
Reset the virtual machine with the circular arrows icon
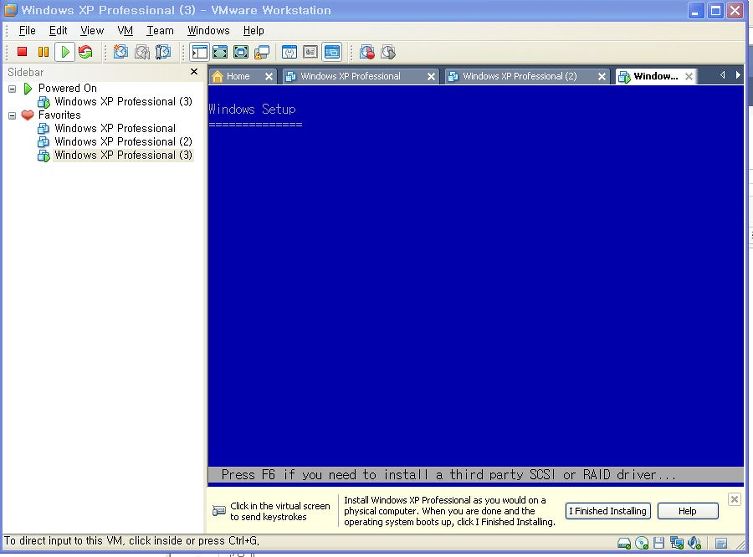click(85, 52)
